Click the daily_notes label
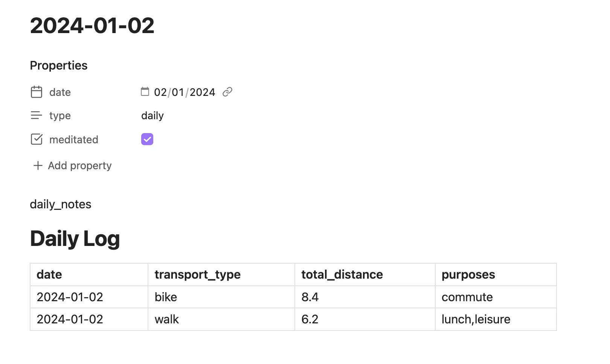The height and width of the screenshot is (364, 610). tap(61, 204)
